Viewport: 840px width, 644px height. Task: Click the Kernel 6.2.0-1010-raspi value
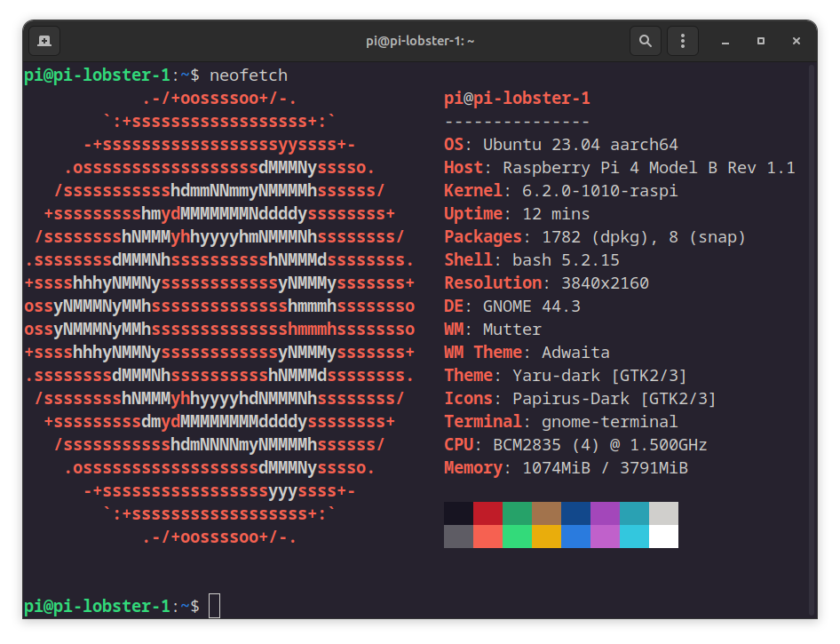599,191
